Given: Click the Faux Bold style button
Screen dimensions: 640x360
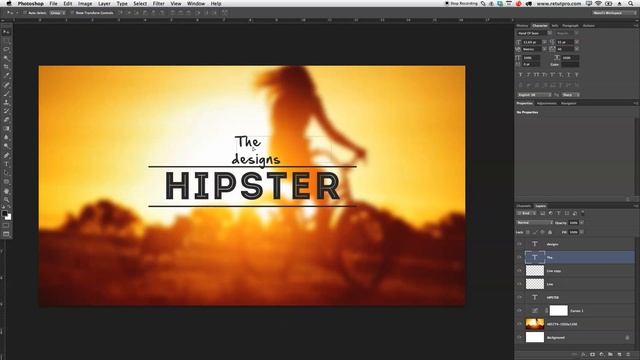Looking at the screenshot, I should [x=520, y=75].
